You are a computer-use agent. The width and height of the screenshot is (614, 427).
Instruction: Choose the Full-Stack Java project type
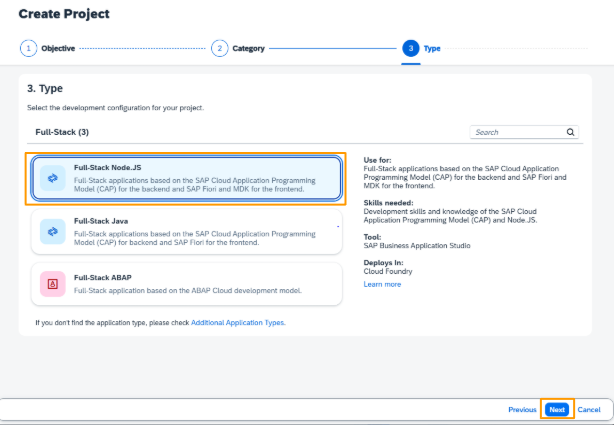(x=187, y=232)
